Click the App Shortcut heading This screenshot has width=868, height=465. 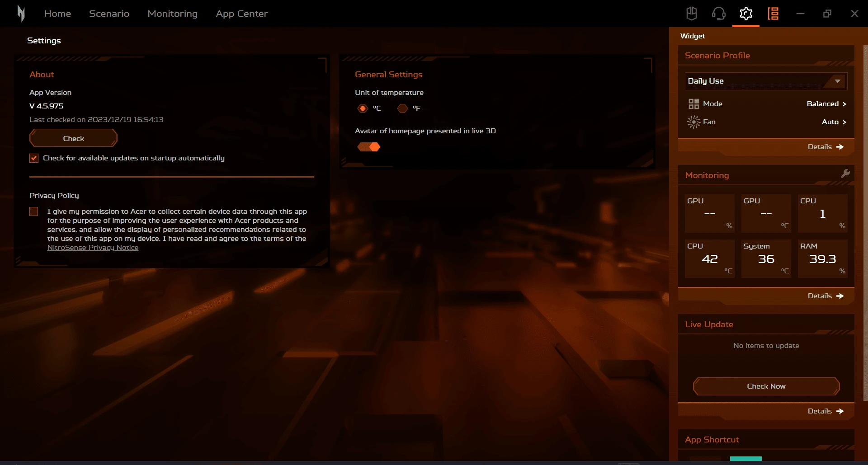(712, 440)
